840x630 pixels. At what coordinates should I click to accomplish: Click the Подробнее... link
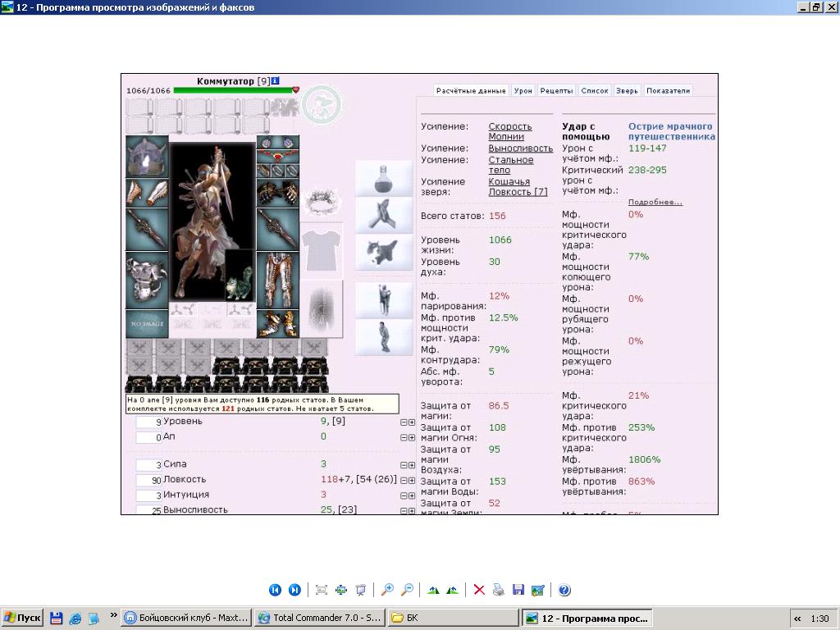[655, 202]
